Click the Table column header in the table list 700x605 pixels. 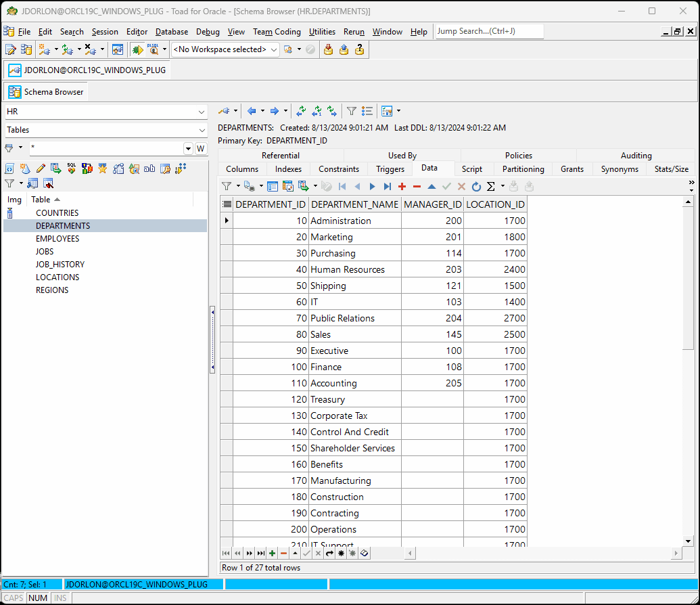point(110,200)
